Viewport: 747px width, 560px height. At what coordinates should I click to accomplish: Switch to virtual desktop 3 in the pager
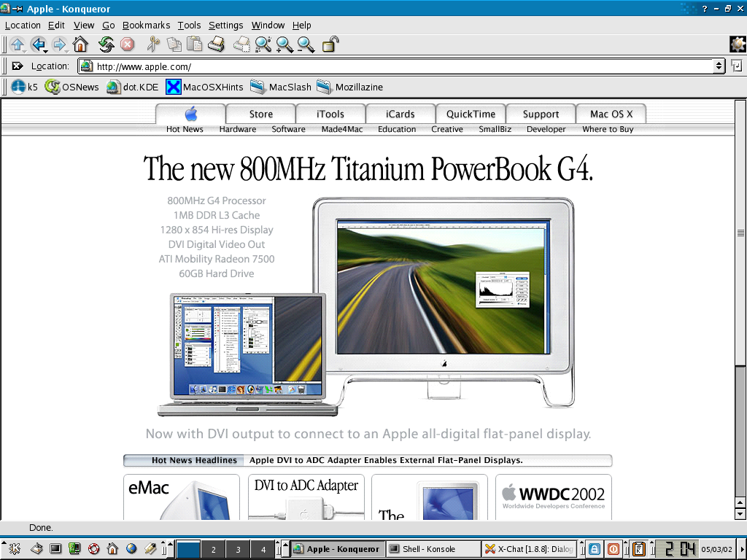click(x=239, y=549)
